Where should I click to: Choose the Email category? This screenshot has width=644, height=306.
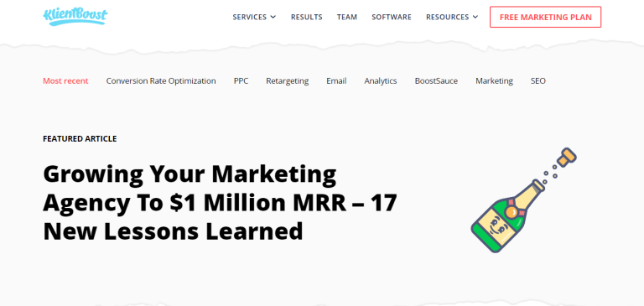[336, 81]
